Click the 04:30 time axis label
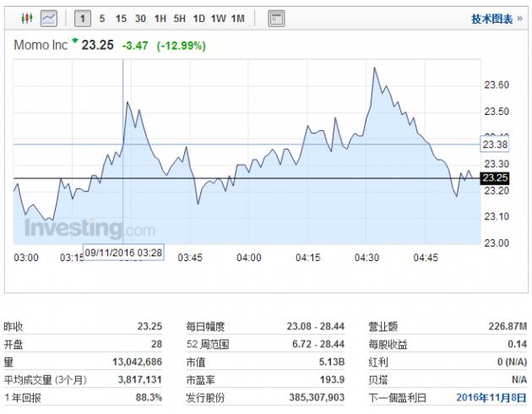 point(366,258)
